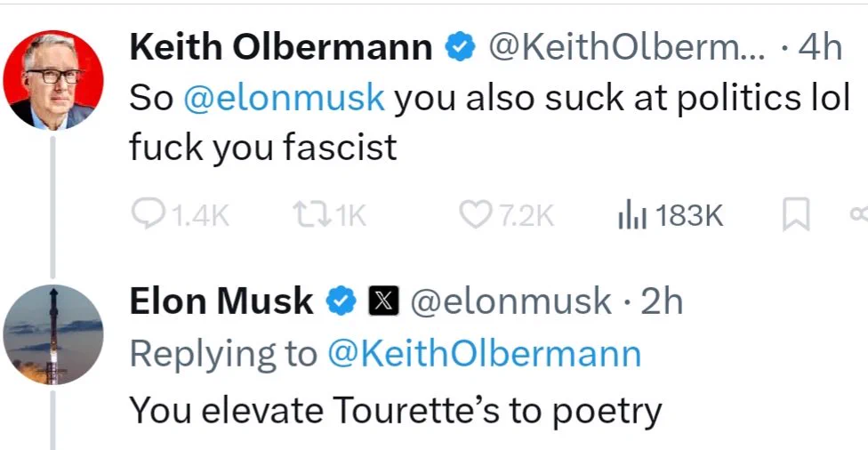Open the 2h timestamp link
Image resolution: width=868 pixels, height=450 pixels.
coord(662,301)
